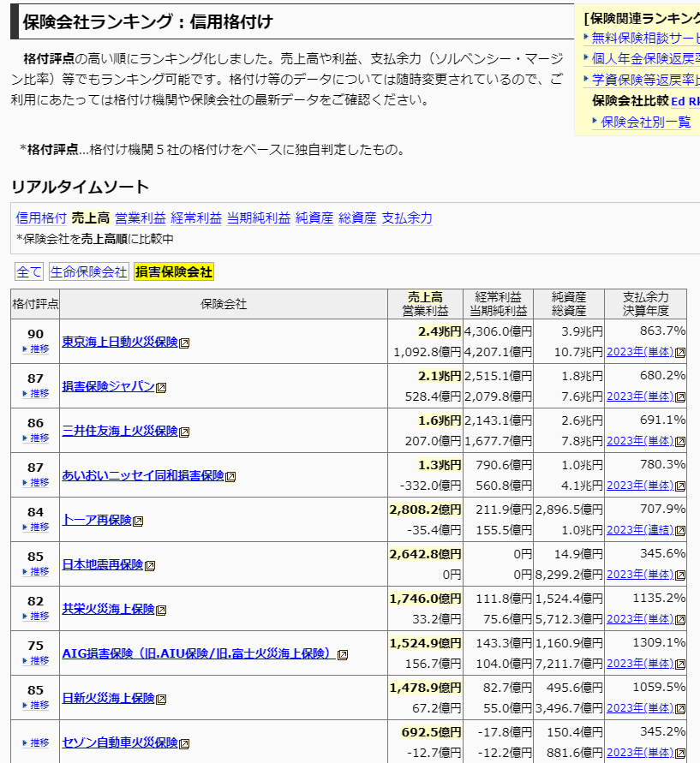Open 2023年(単体) link in あいおいニッセイ row
The height and width of the screenshot is (763, 700).
tap(640, 486)
